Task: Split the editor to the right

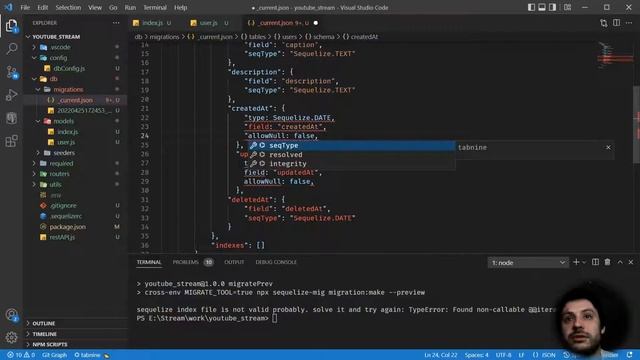Action: point(616,23)
